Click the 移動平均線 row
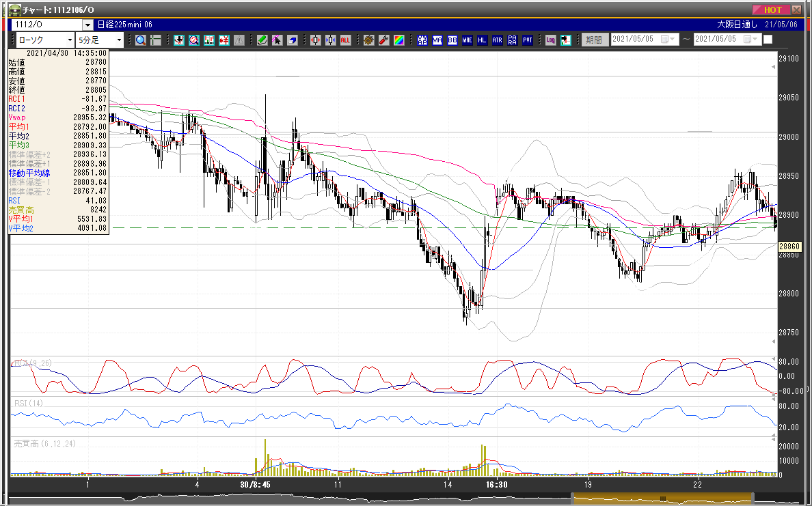The image size is (812, 506). (x=58, y=173)
